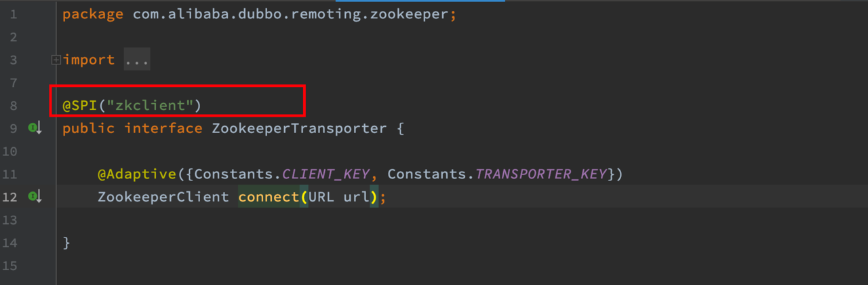Click the implemented-method gutter icon beside connect
The width and height of the screenshot is (868, 285).
tap(35, 197)
